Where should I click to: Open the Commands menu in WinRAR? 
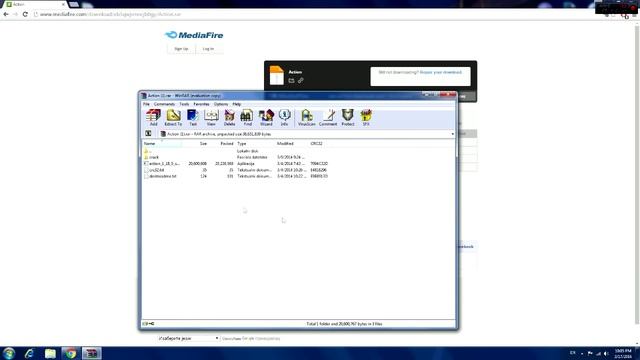[164, 104]
